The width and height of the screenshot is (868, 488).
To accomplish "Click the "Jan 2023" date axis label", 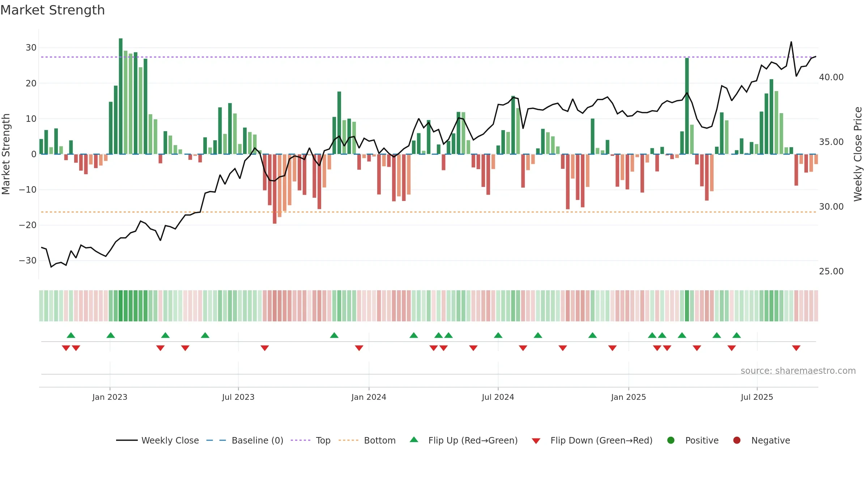I will (x=110, y=397).
